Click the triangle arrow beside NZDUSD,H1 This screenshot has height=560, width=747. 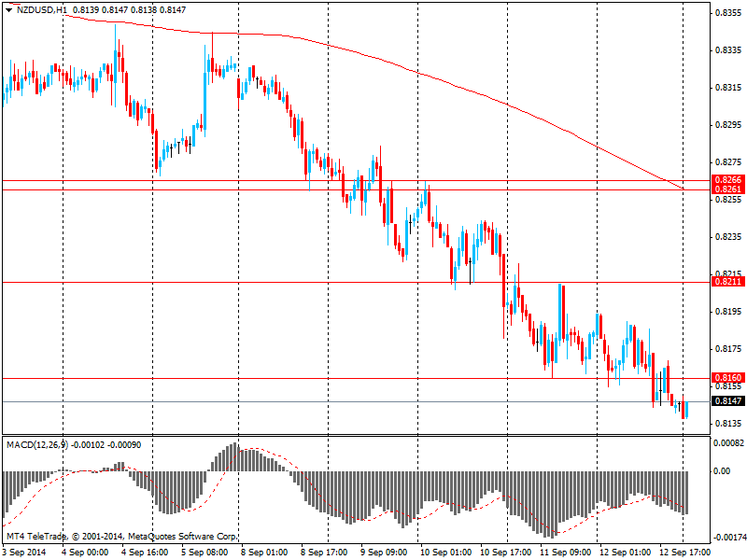pyautogui.click(x=8, y=8)
